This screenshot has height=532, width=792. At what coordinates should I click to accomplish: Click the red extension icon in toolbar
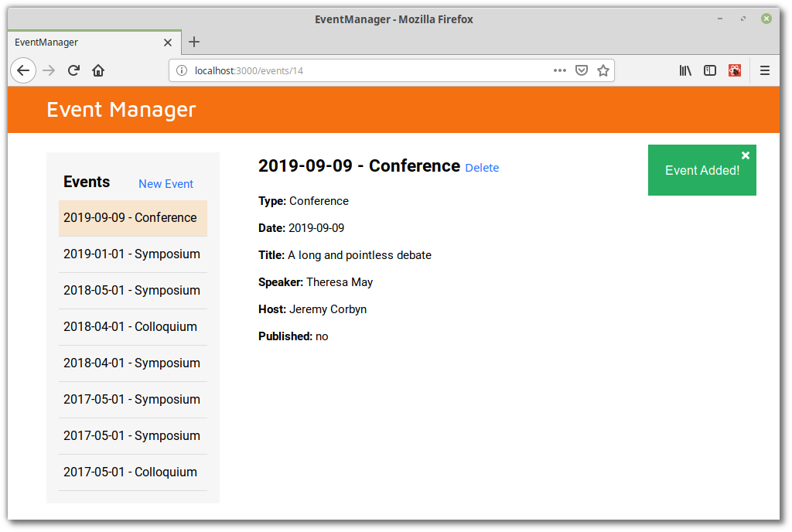click(x=735, y=70)
